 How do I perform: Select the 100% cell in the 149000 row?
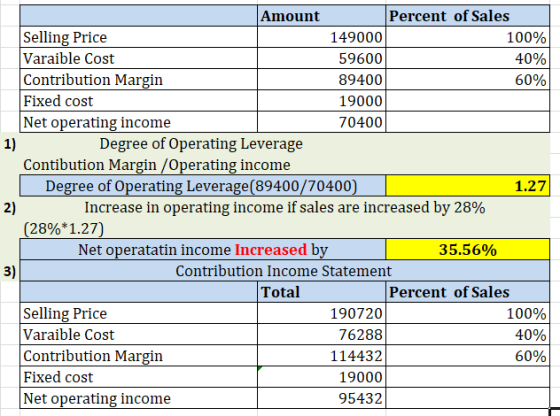pyautogui.click(x=468, y=37)
